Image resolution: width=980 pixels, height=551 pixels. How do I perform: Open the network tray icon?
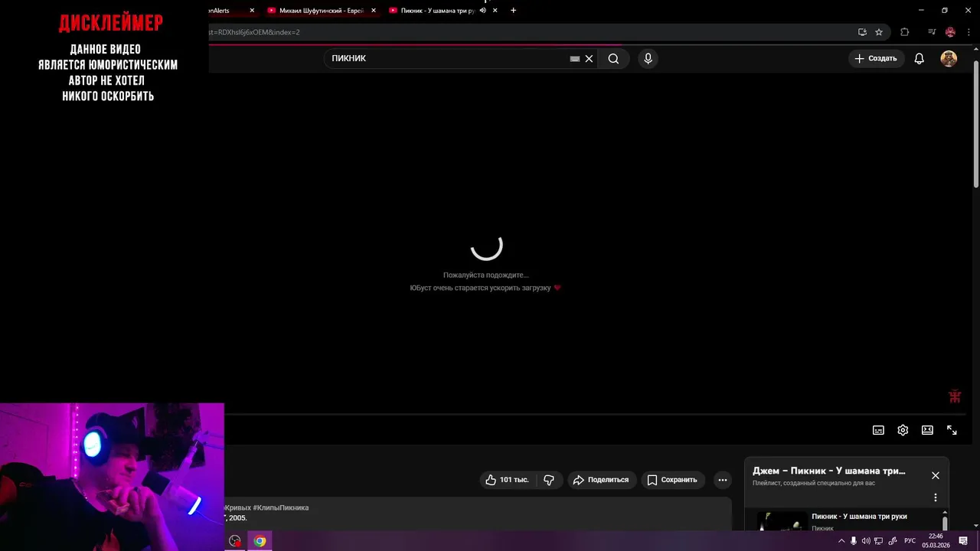pyautogui.click(x=879, y=541)
